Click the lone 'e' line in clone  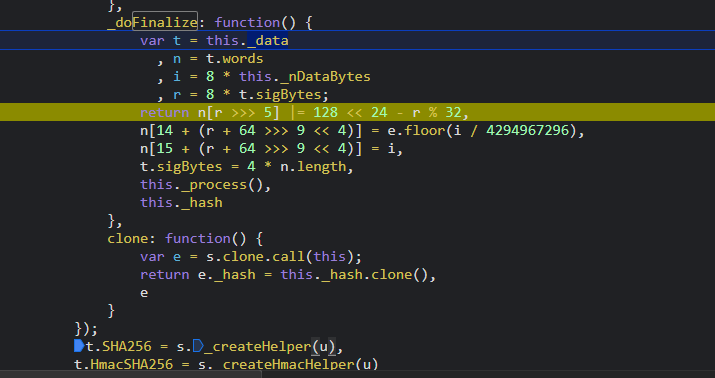[x=144, y=292]
